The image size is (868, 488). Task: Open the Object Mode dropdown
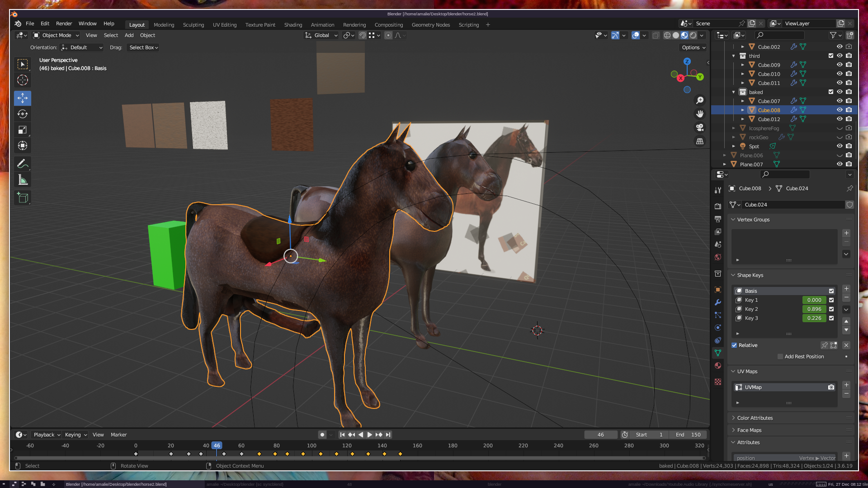56,35
